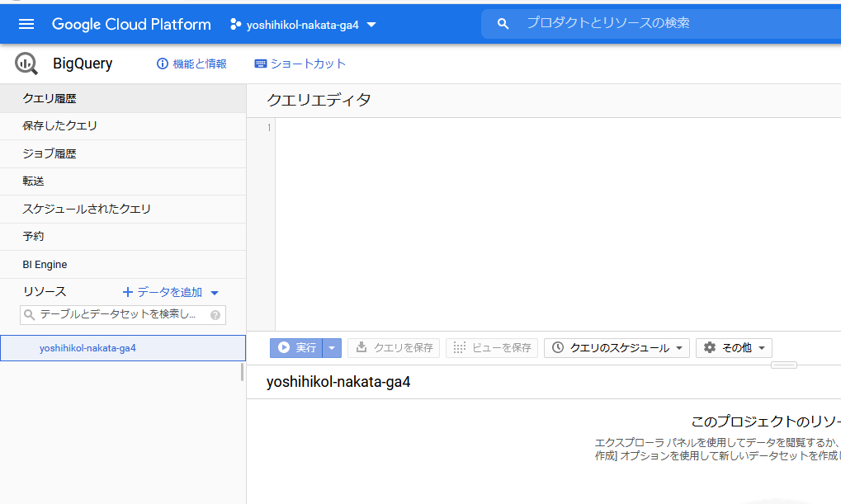Click the クエリエディタ heading

(319, 101)
